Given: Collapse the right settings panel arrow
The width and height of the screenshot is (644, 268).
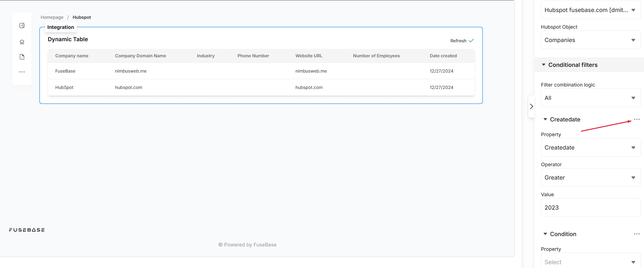Looking at the screenshot, I should (531, 106).
